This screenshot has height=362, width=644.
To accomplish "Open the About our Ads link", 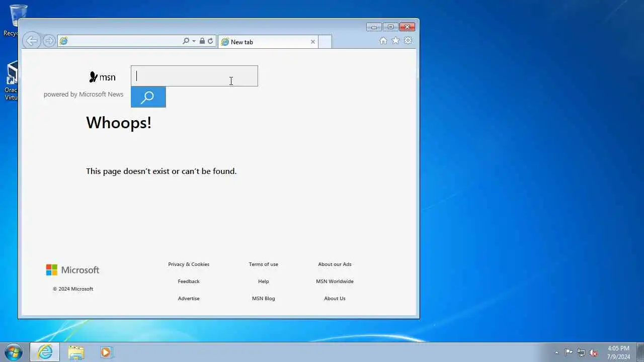I will click(335, 264).
